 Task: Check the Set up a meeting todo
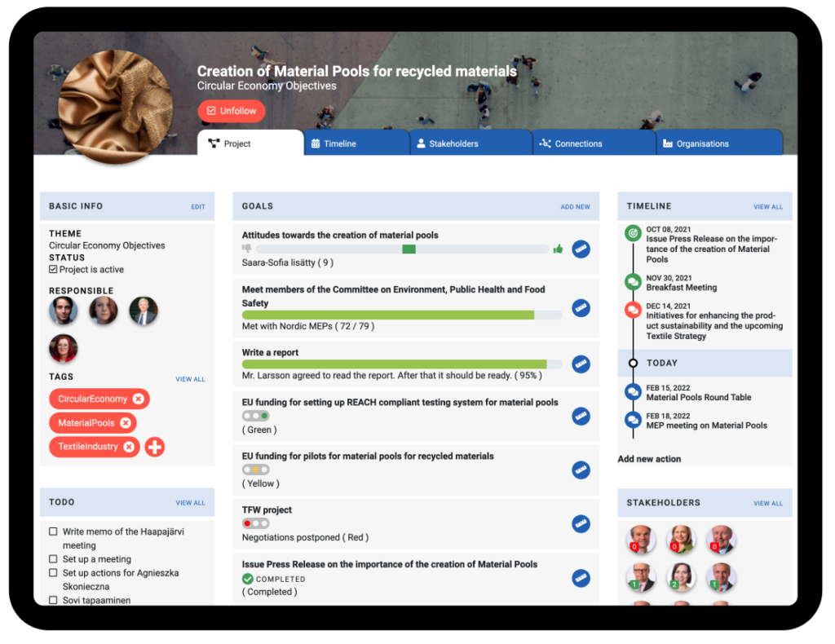point(53,559)
